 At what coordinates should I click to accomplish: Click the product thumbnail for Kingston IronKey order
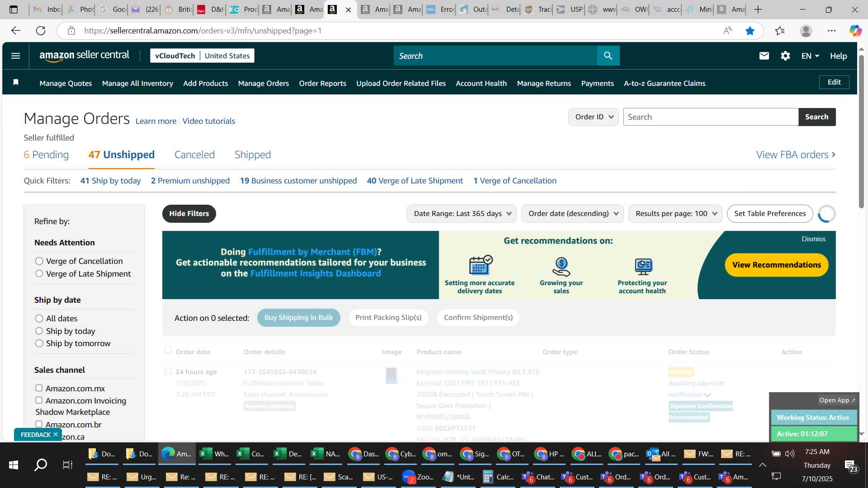[x=392, y=375]
